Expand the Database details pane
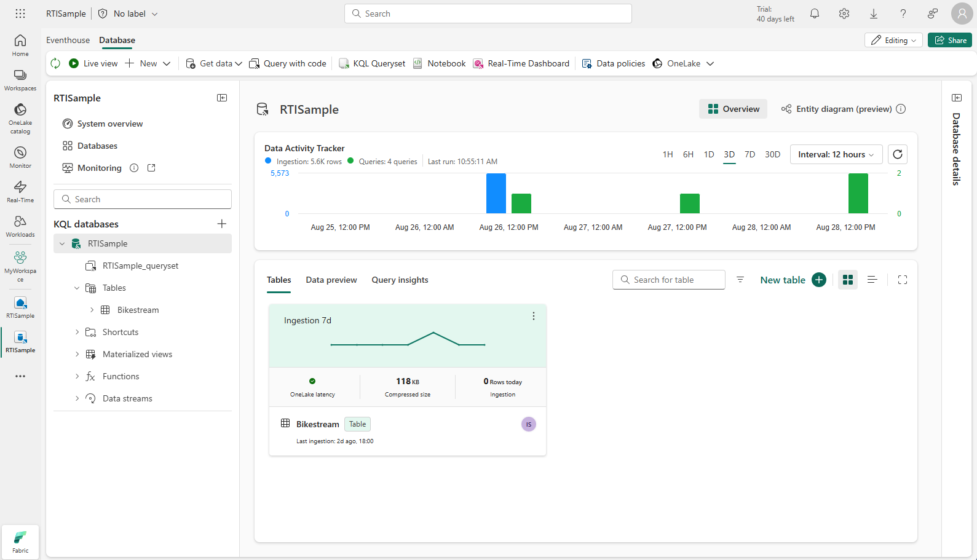This screenshot has width=977, height=560. 957,98
